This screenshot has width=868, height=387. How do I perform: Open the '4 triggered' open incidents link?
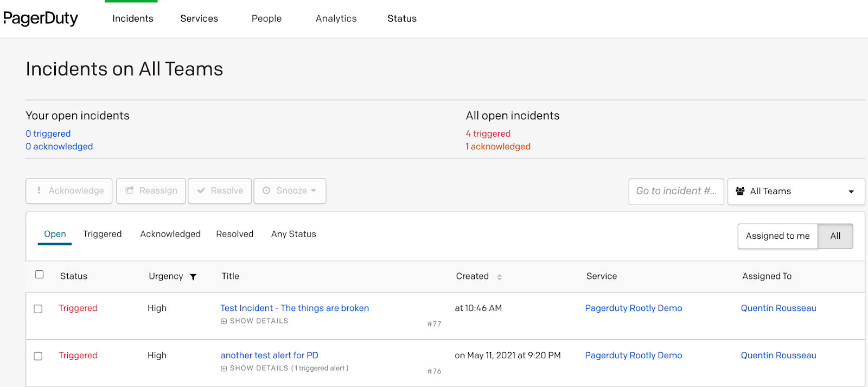point(488,134)
